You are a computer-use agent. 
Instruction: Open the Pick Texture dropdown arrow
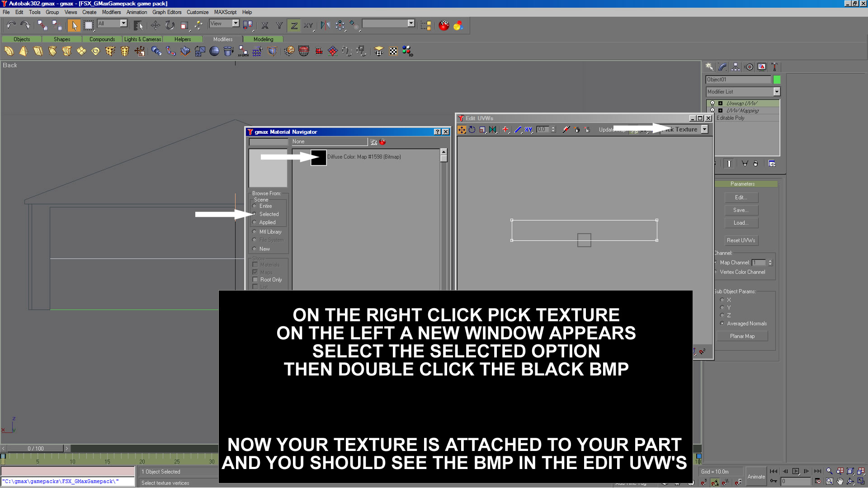point(704,130)
